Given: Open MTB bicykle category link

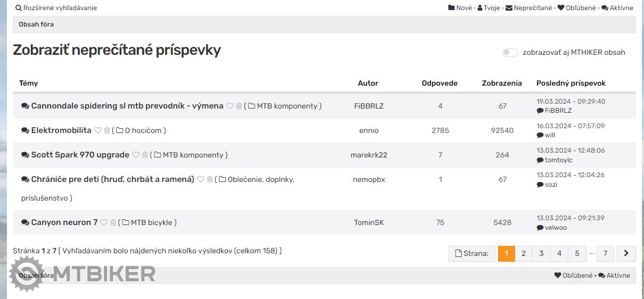Looking at the screenshot, I should 151,222.
